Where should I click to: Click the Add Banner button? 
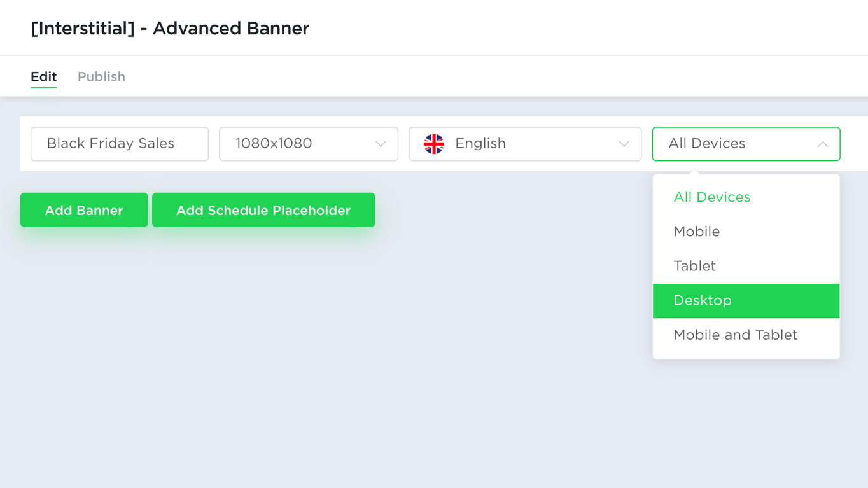click(x=84, y=210)
